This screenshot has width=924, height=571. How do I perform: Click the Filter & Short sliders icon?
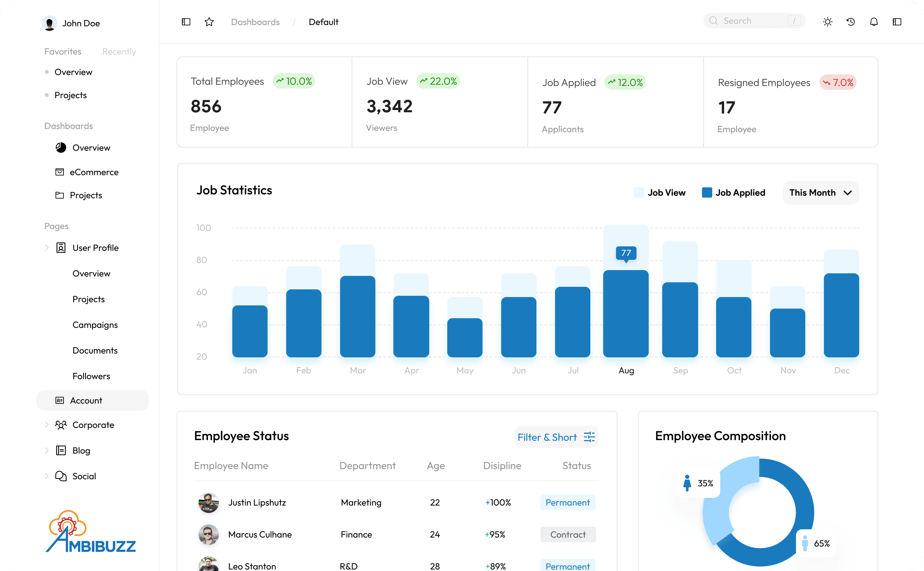point(589,437)
